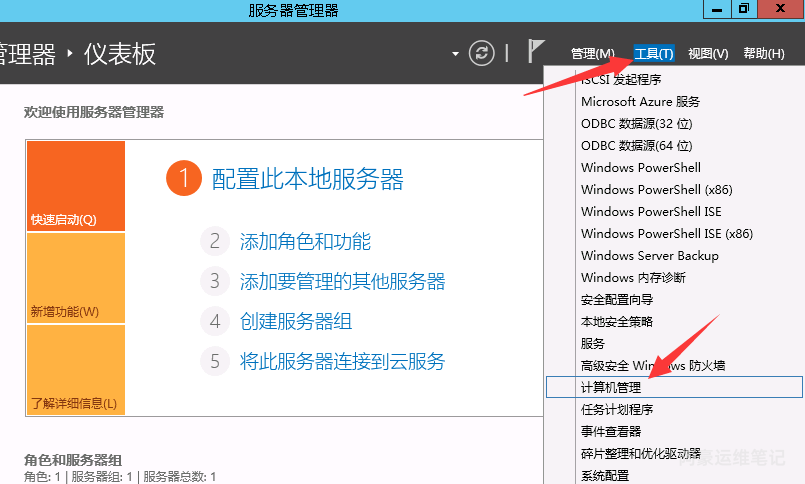Click the refresh icon in header

click(482, 53)
